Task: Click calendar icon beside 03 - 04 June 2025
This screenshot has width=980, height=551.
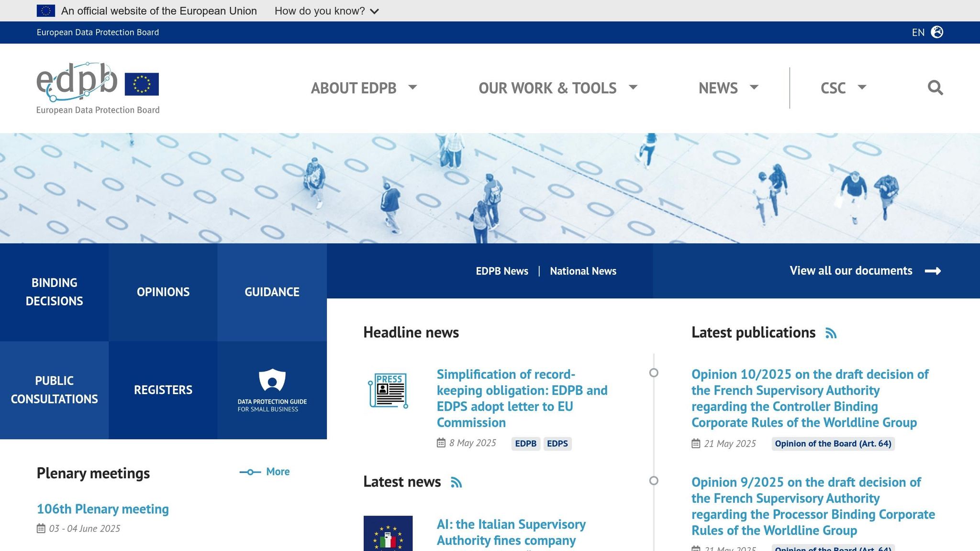Action: click(41, 529)
